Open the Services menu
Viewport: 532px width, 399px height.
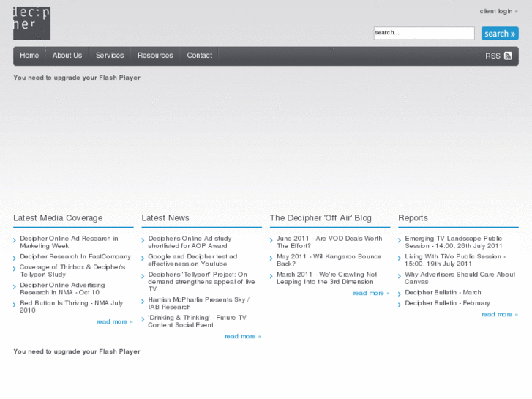(110, 56)
